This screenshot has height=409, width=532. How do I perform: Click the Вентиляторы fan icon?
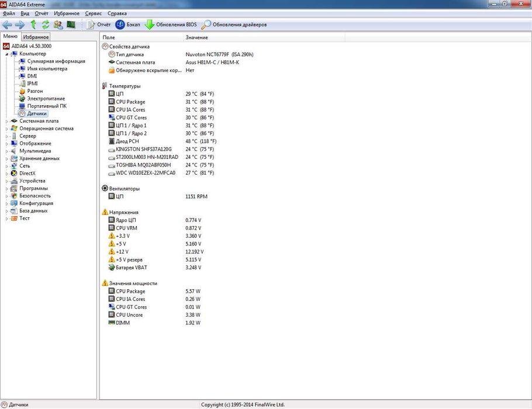[x=105, y=188]
